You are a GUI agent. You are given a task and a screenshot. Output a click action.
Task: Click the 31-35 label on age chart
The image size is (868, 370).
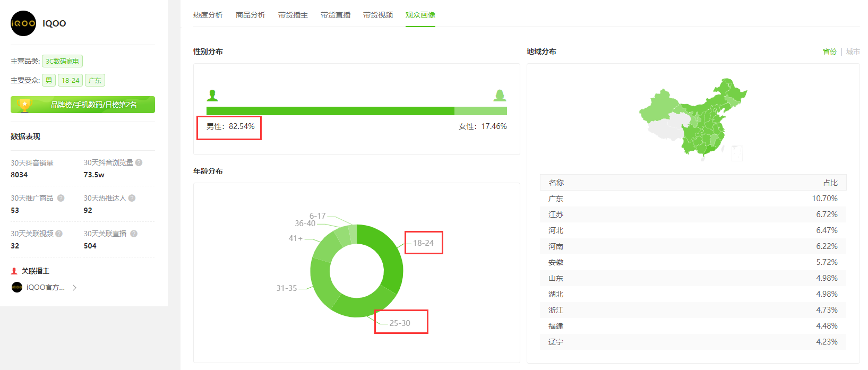(287, 288)
